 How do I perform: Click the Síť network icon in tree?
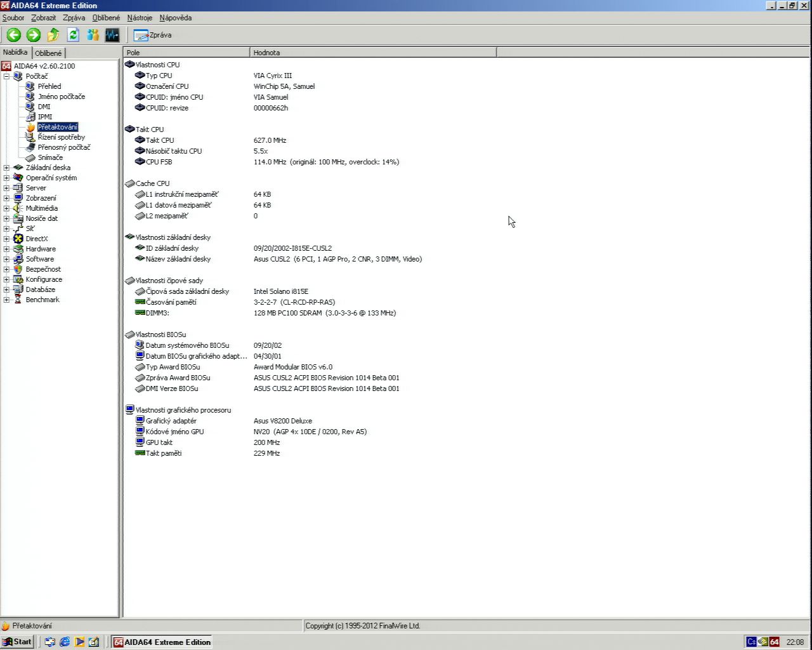(18, 229)
